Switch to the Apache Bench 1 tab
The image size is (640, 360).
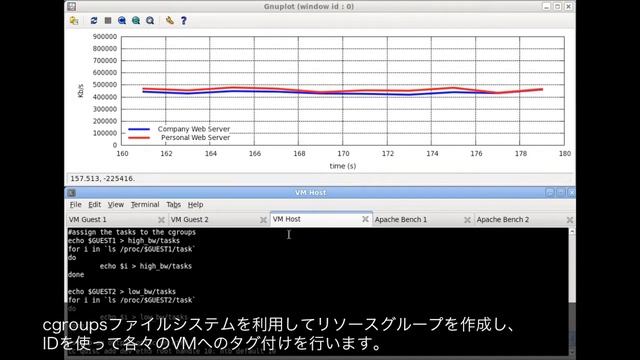(423, 220)
